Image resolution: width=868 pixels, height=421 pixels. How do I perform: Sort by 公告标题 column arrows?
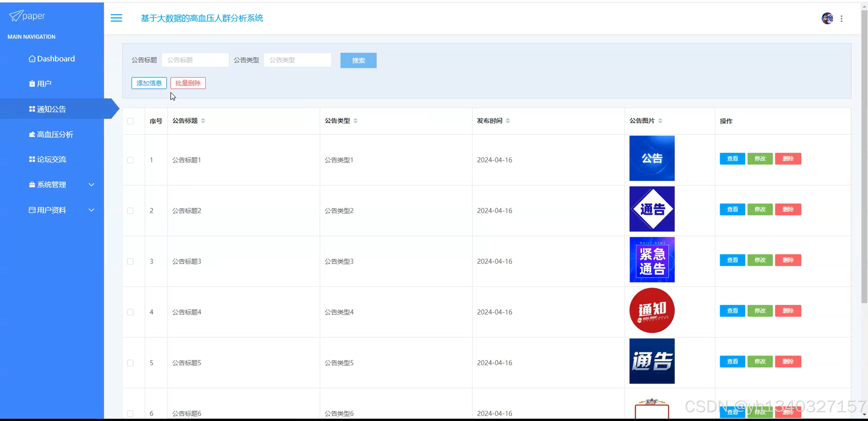203,121
